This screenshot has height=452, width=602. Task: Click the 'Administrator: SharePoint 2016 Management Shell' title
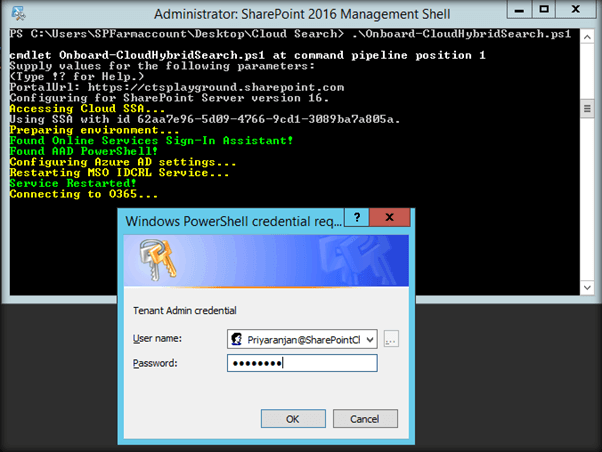pos(302,14)
